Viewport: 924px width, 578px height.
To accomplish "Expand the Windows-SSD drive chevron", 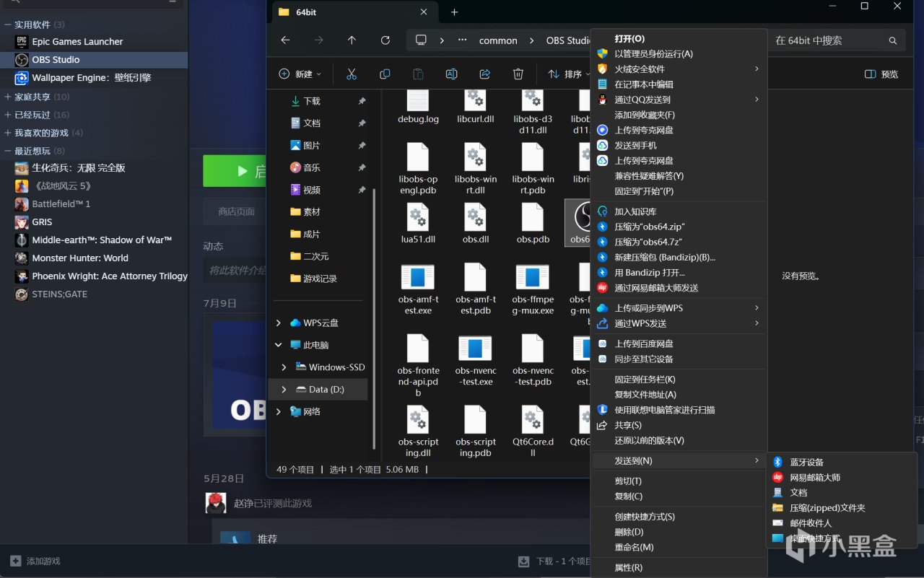I will pos(284,367).
